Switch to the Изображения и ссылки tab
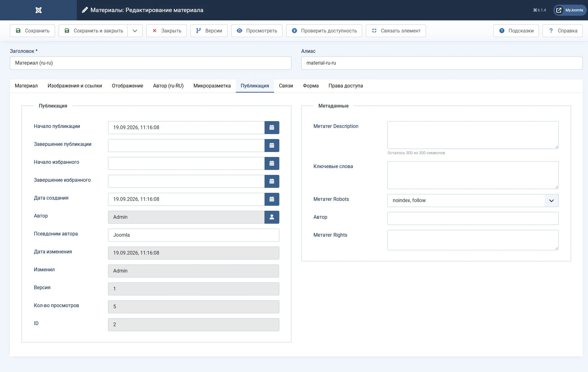 pos(75,86)
